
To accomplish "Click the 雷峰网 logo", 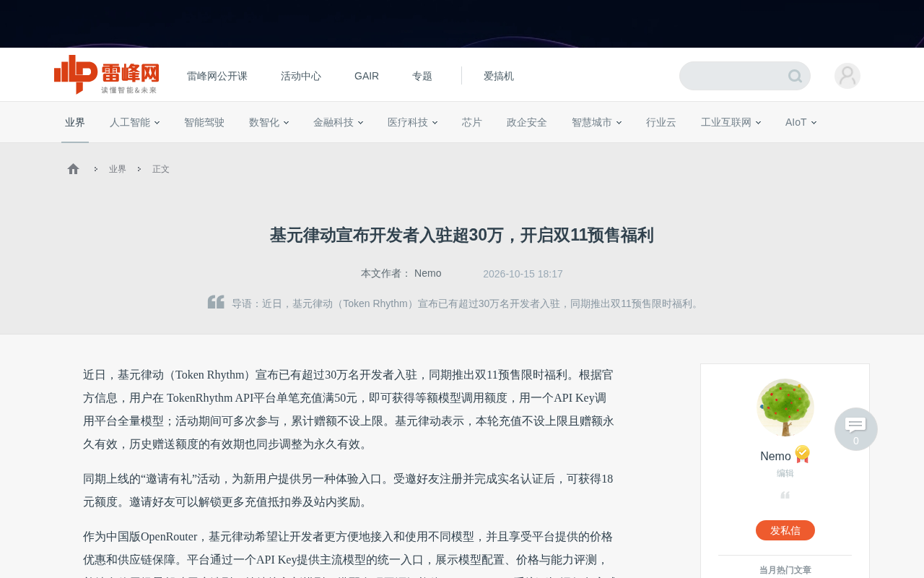I will click(x=107, y=74).
